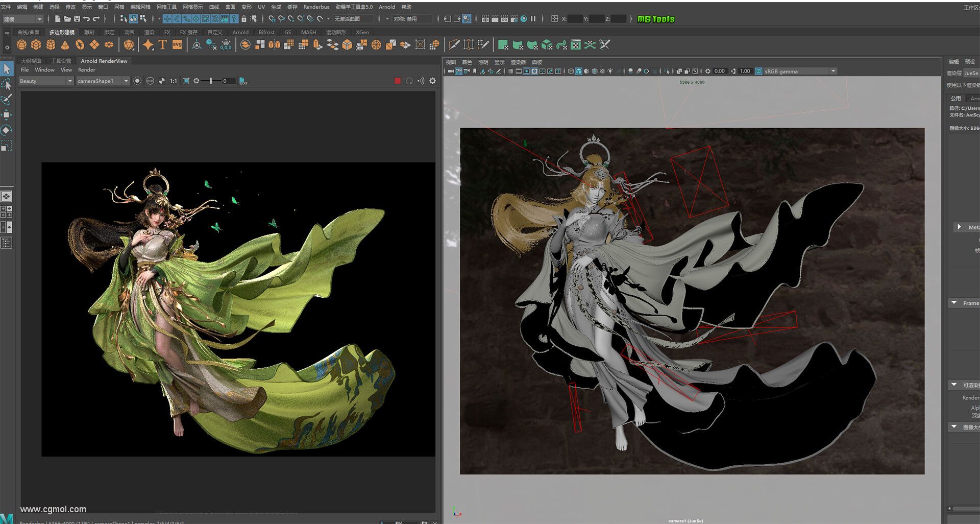Switch to the 大纲视图 panel tab
The width and height of the screenshot is (980, 524).
pyautogui.click(x=31, y=61)
